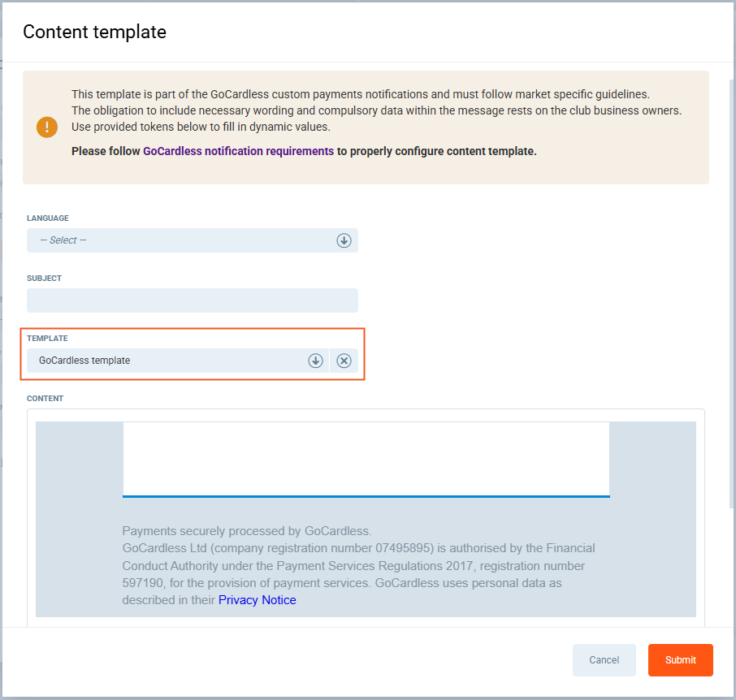Click the CONTENT section label
This screenshot has width=736, height=700.
point(45,399)
